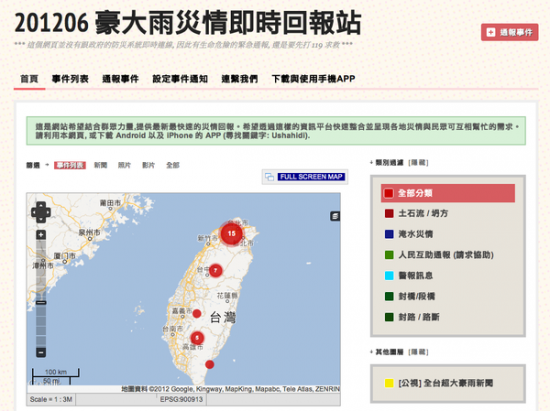Click the map zoom level slider handle
The width and height of the screenshot is (550, 411).
41,303
